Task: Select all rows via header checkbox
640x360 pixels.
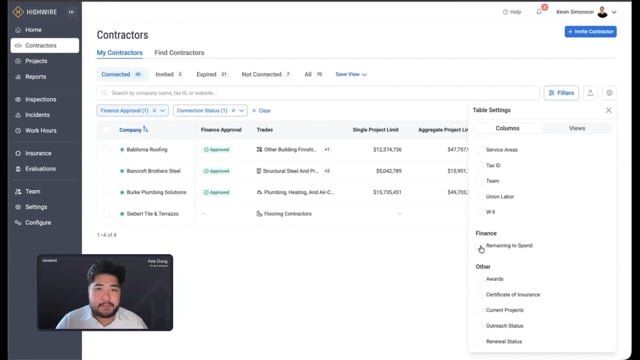Action: (x=106, y=130)
